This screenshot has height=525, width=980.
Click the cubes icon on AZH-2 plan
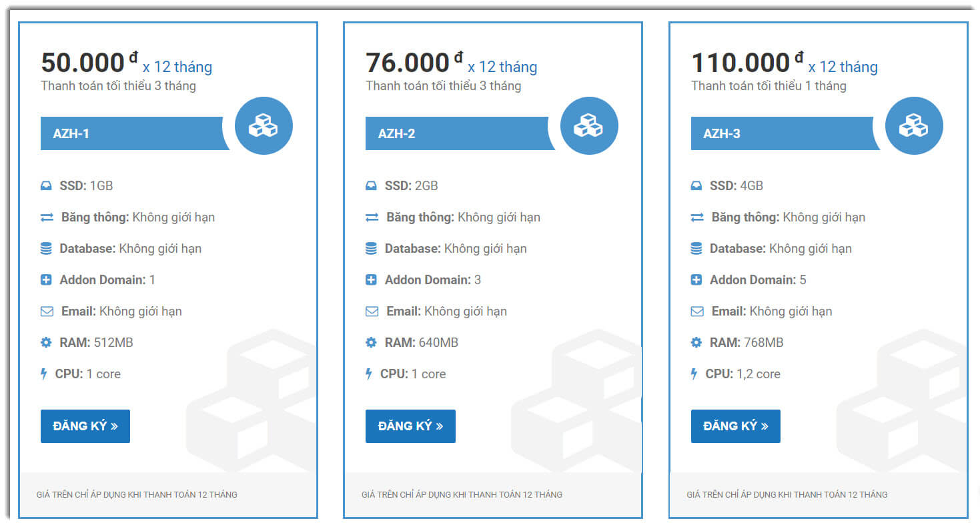[x=588, y=125]
